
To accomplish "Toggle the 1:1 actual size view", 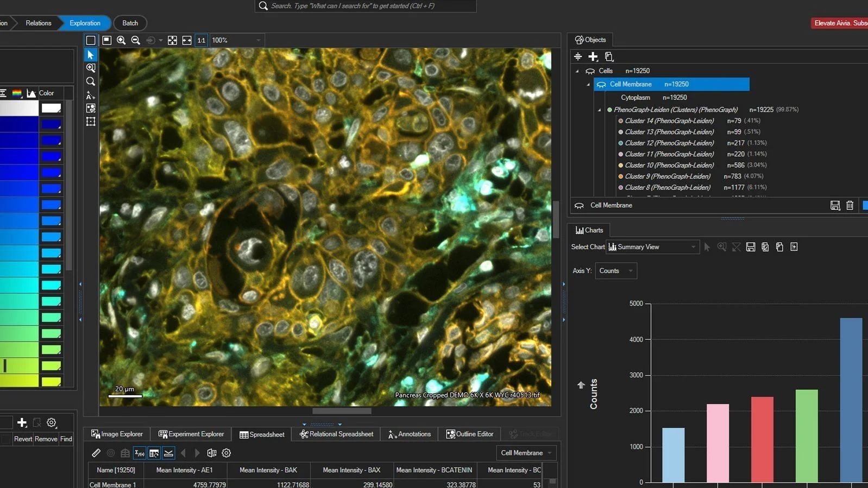I will tap(201, 40).
